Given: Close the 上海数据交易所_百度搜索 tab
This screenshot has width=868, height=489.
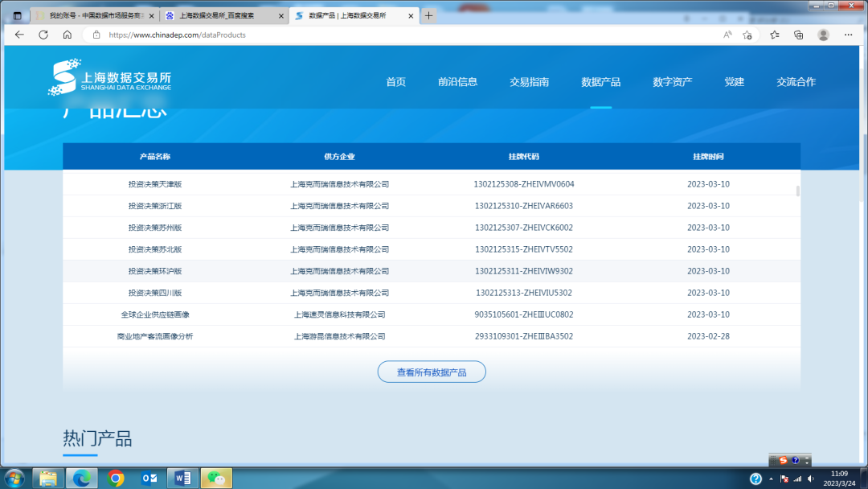Looking at the screenshot, I should pos(281,15).
